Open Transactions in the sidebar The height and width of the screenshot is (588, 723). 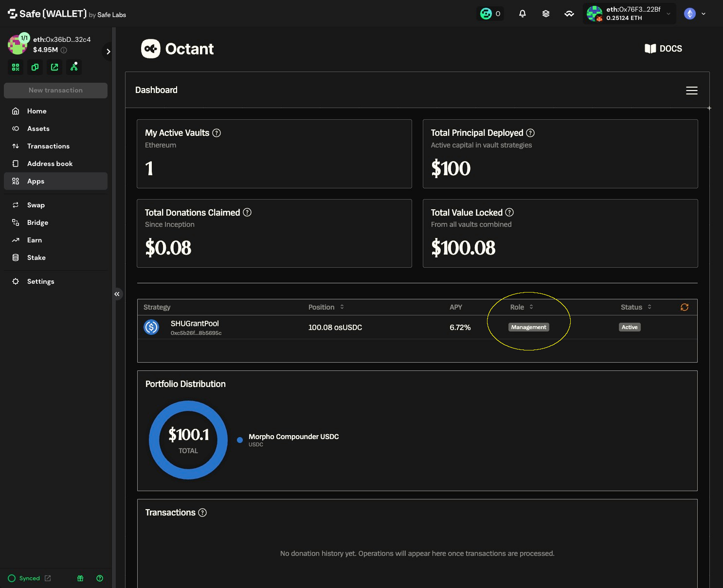pos(55,146)
